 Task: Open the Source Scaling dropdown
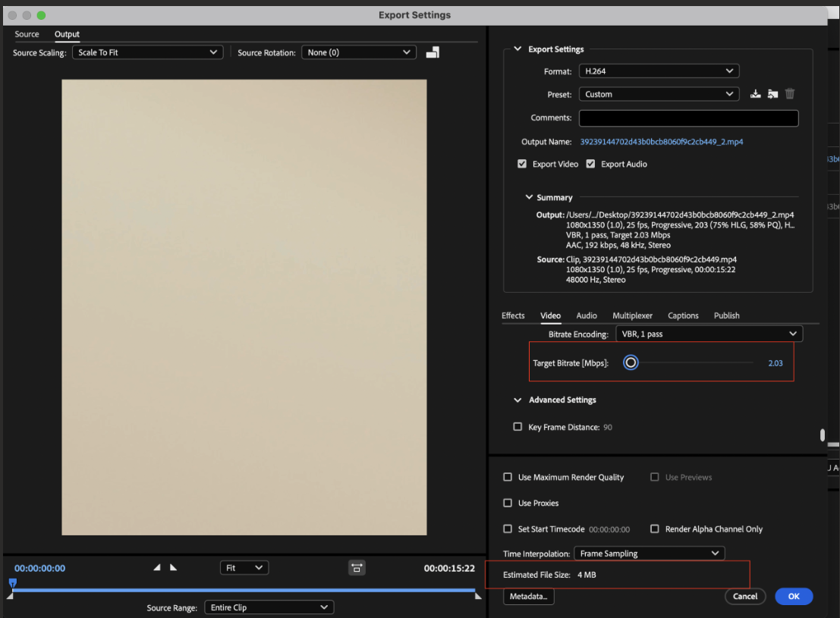(148, 52)
